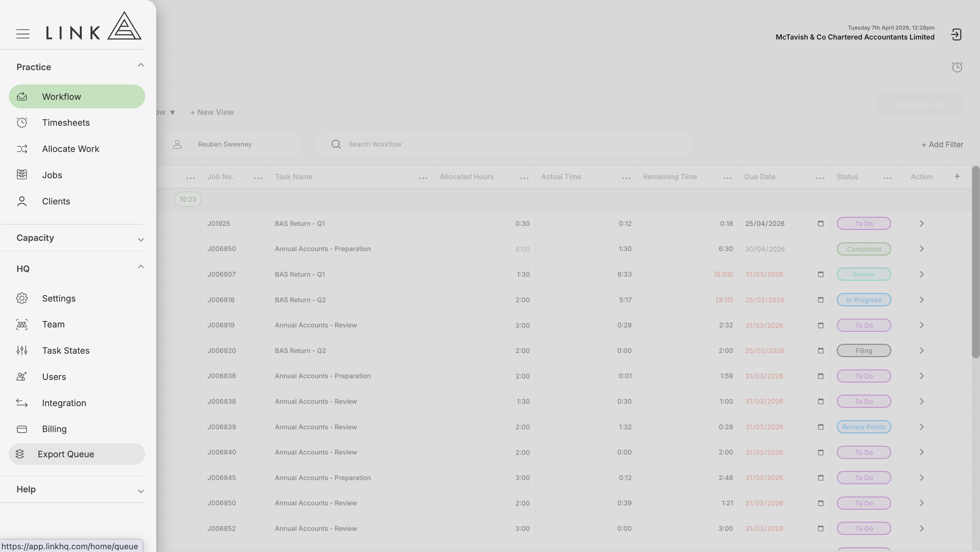
Task: Click the vertical table scrollbar
Action: pos(976,262)
